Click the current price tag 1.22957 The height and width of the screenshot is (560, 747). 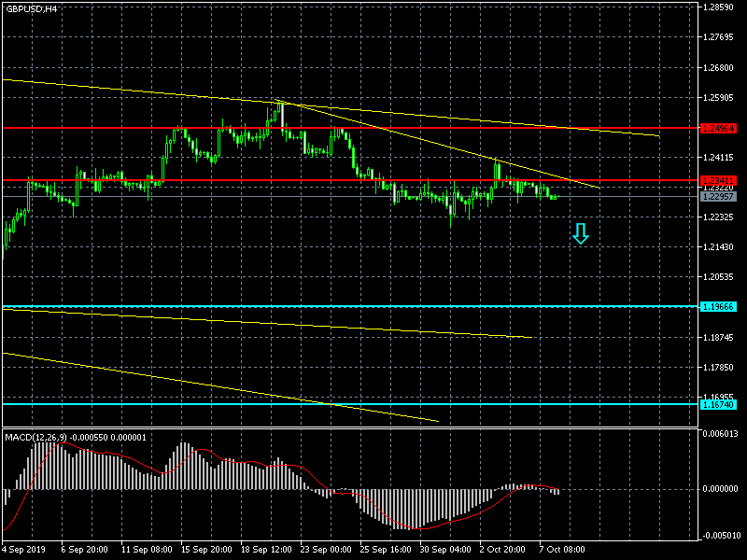click(718, 197)
